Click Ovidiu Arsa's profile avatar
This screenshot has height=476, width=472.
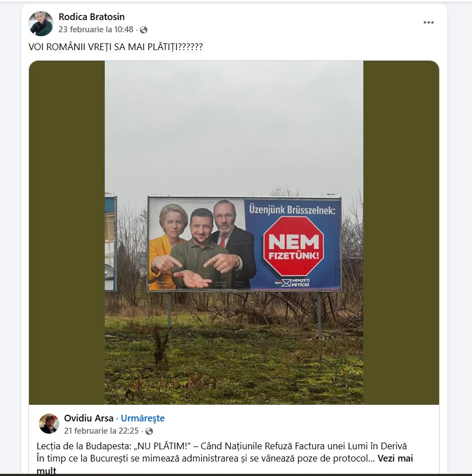click(x=49, y=424)
